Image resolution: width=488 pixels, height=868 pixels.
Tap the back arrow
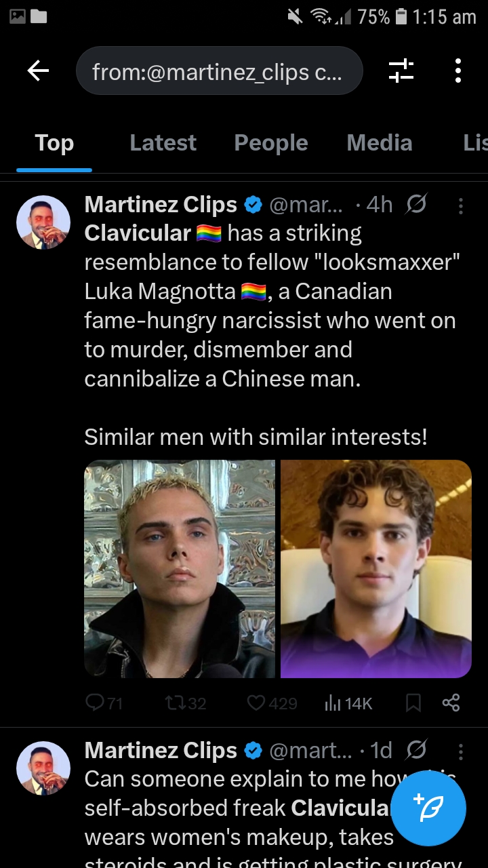click(x=39, y=71)
